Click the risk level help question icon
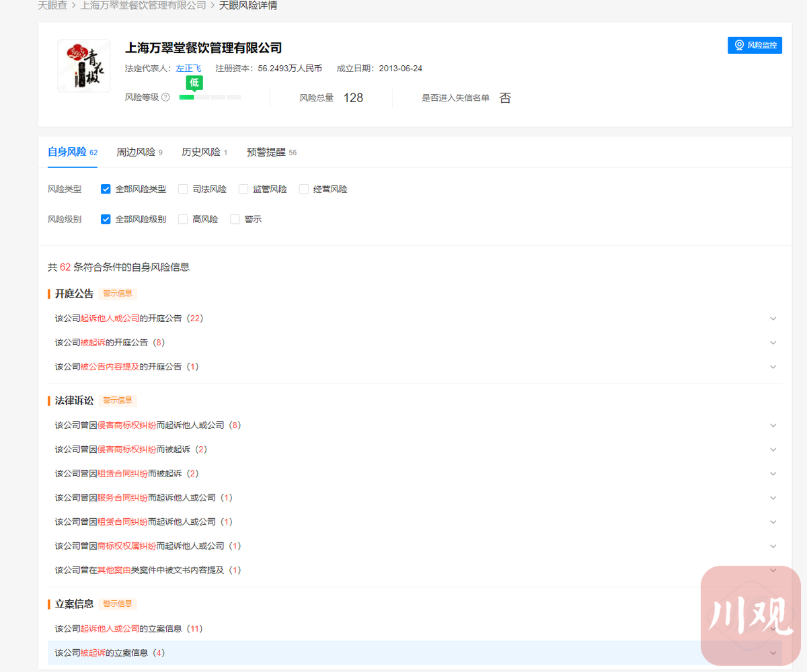807x672 pixels. click(x=165, y=97)
